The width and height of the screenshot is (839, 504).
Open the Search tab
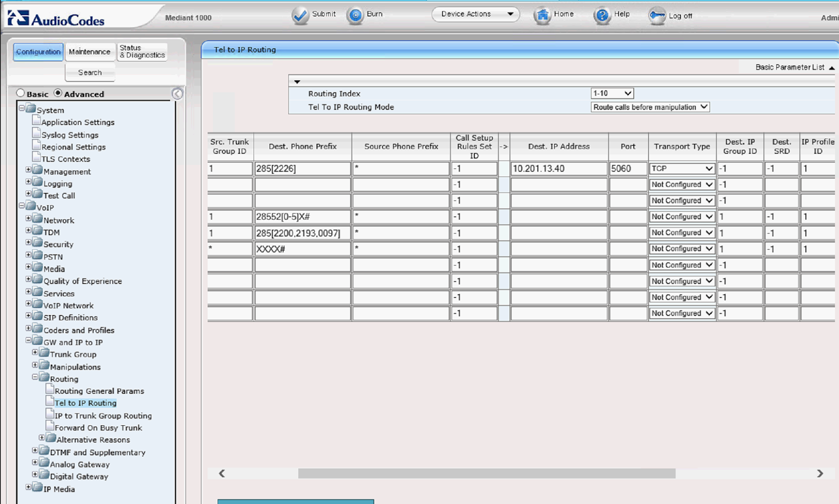(x=90, y=72)
